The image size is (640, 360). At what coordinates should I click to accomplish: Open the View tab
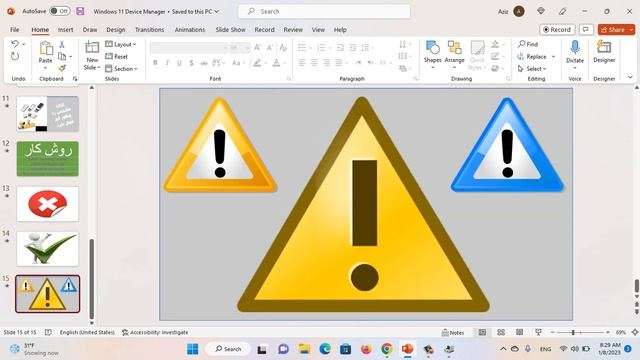318,29
